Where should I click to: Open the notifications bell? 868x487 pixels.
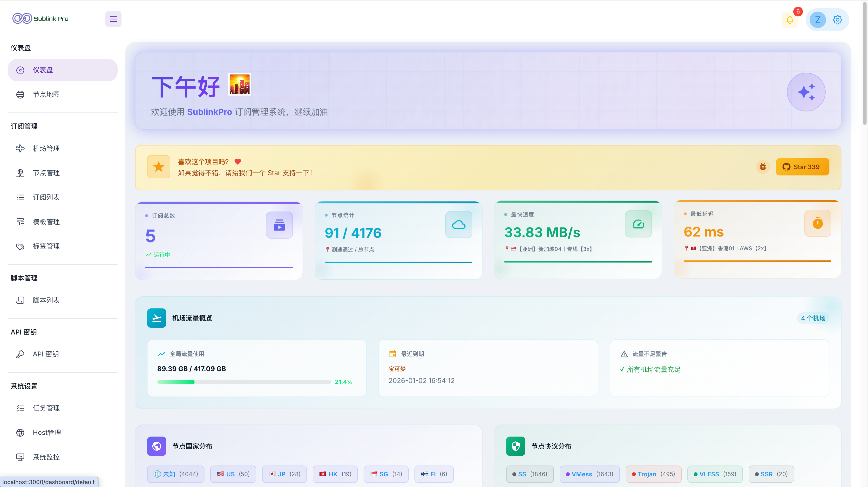(x=789, y=20)
